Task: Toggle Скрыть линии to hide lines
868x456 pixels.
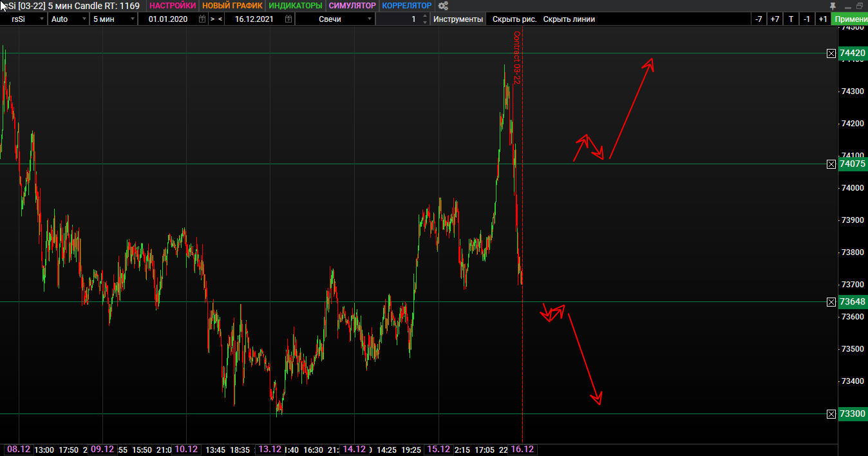Action: (x=569, y=19)
